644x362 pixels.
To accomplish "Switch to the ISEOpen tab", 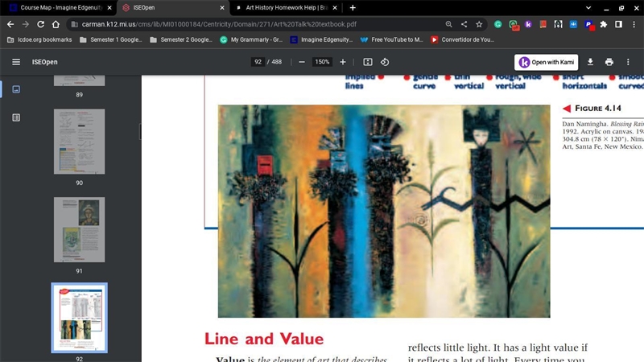I will (172, 7).
